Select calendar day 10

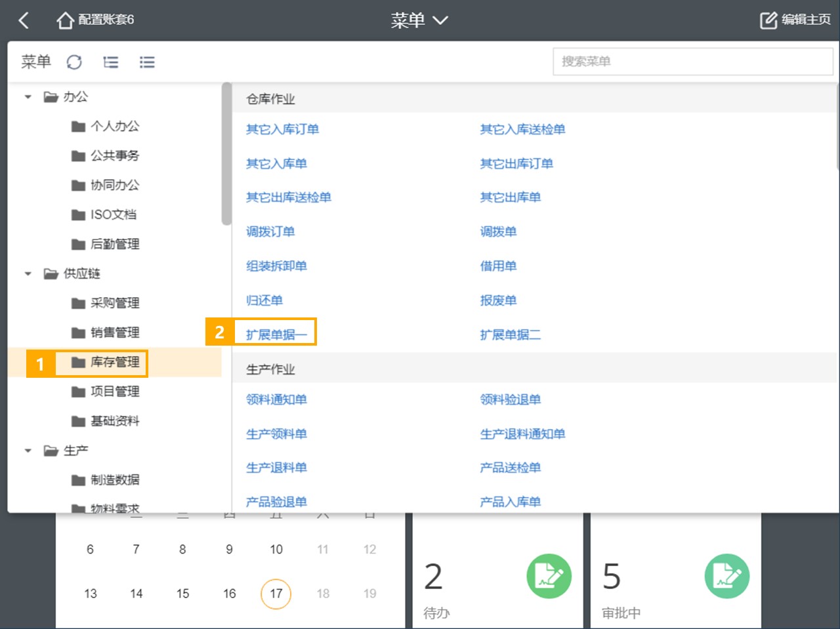tap(276, 550)
